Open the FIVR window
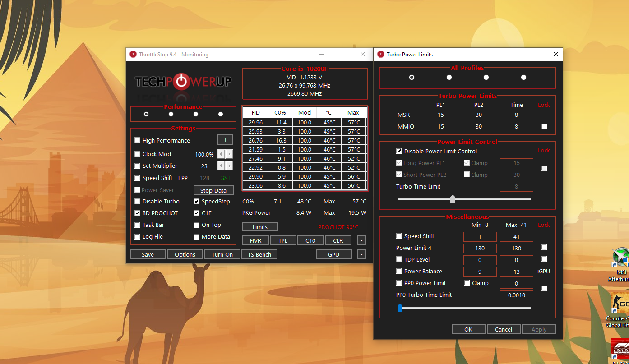Viewport: 629px width, 364px height. [x=256, y=240]
